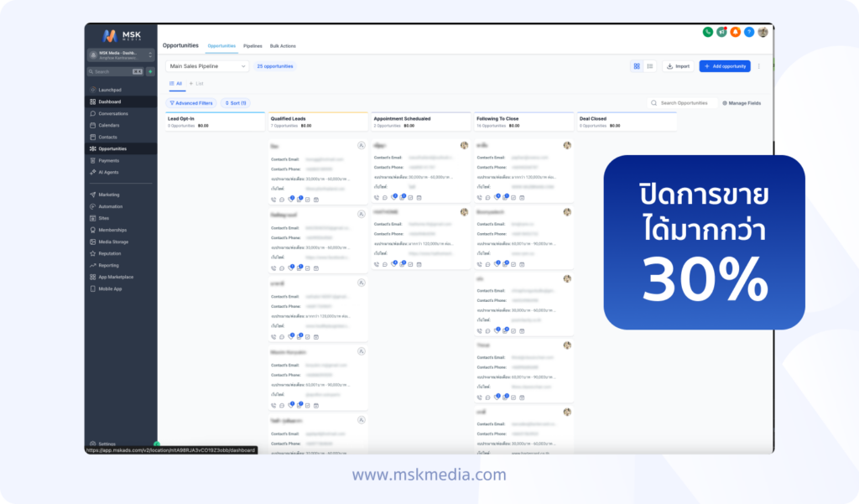Select the All smart list tab

(176, 84)
